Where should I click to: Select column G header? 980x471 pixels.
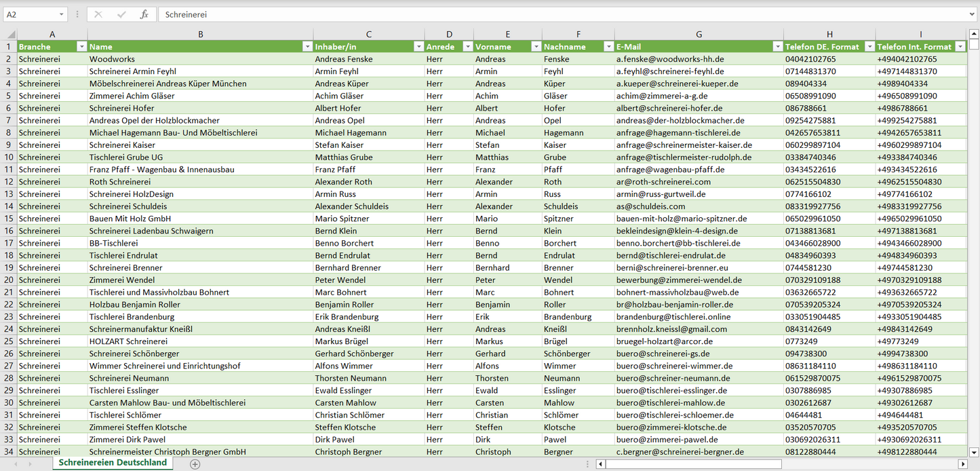click(699, 34)
